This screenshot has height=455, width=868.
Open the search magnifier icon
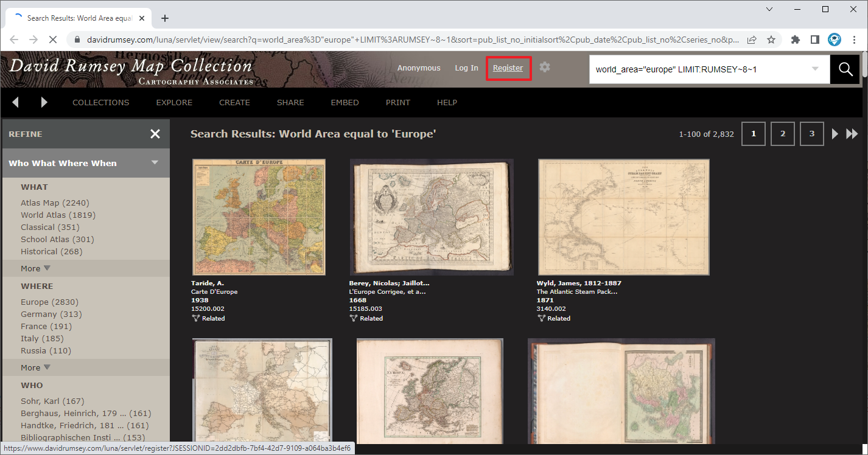click(844, 69)
